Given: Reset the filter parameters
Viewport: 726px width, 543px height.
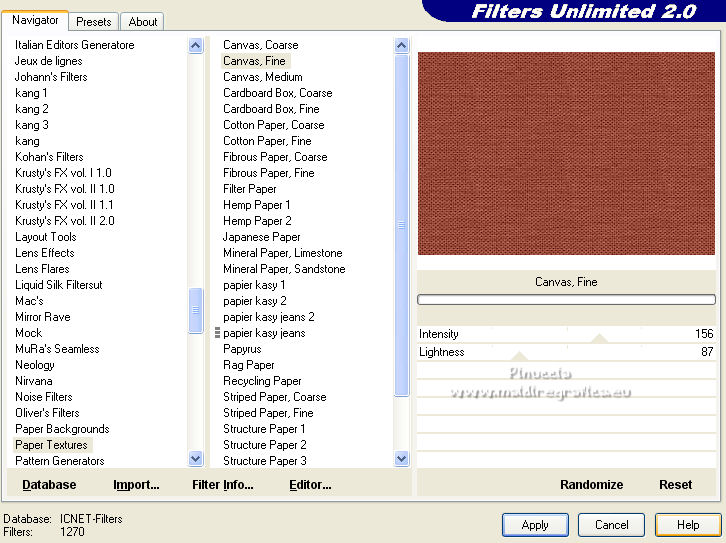Looking at the screenshot, I should pos(676,485).
